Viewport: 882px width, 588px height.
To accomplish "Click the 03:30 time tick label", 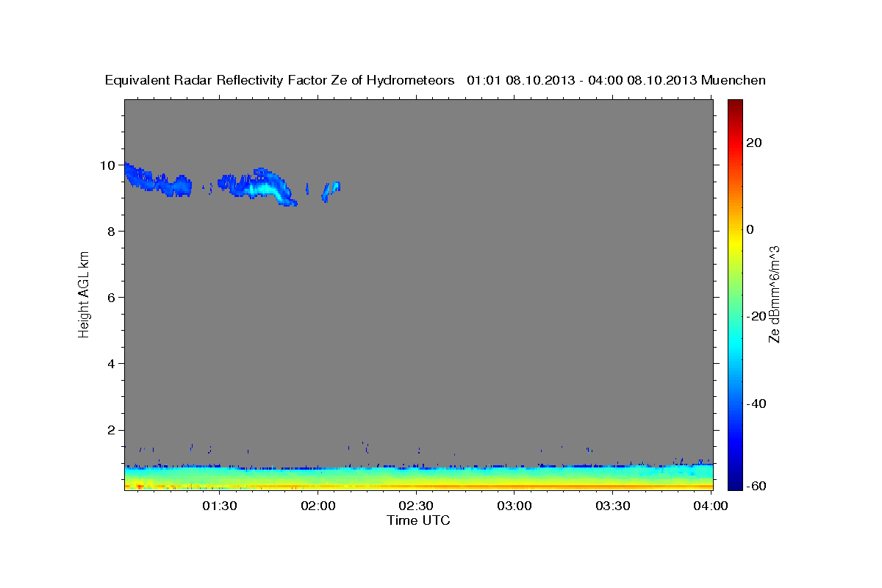I will click(613, 506).
